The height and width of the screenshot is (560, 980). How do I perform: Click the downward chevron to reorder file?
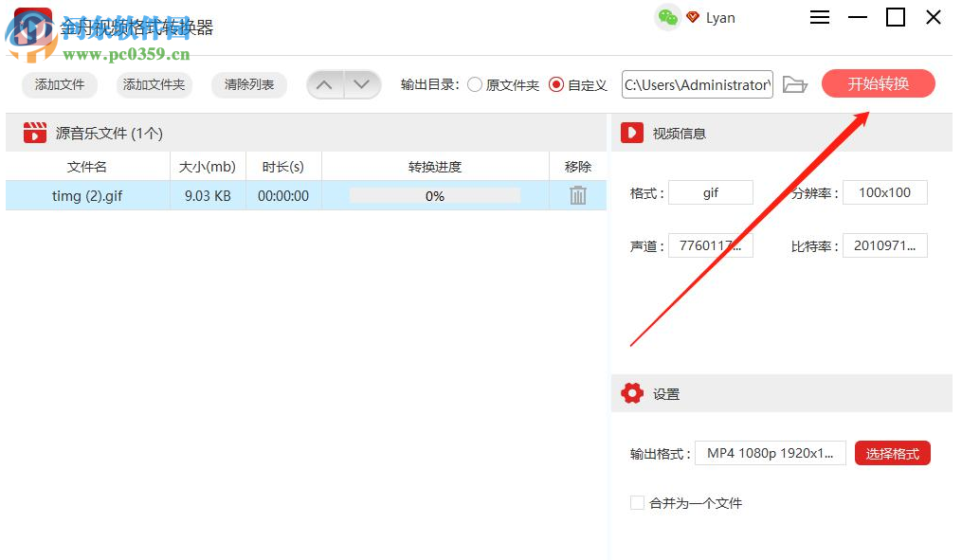361,84
